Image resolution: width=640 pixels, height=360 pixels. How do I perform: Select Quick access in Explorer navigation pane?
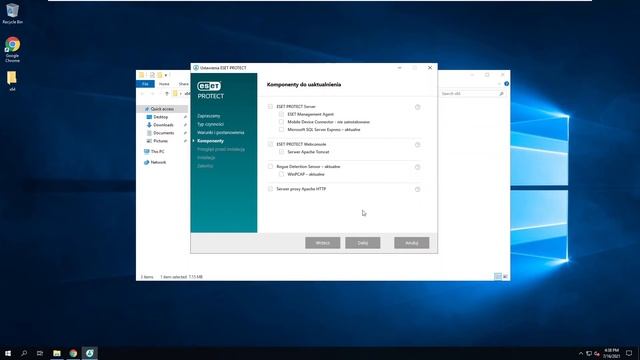(x=162, y=109)
